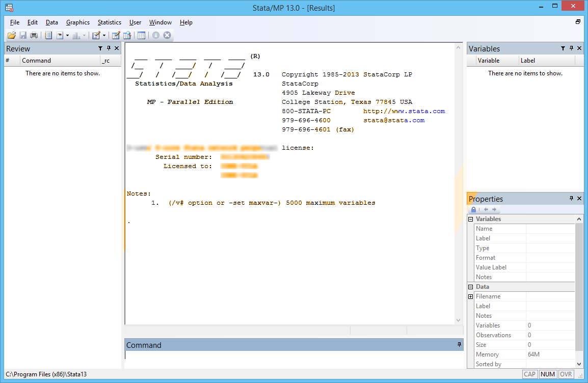588x383 pixels.
Task: Close the Review panel
Action: 117,48
